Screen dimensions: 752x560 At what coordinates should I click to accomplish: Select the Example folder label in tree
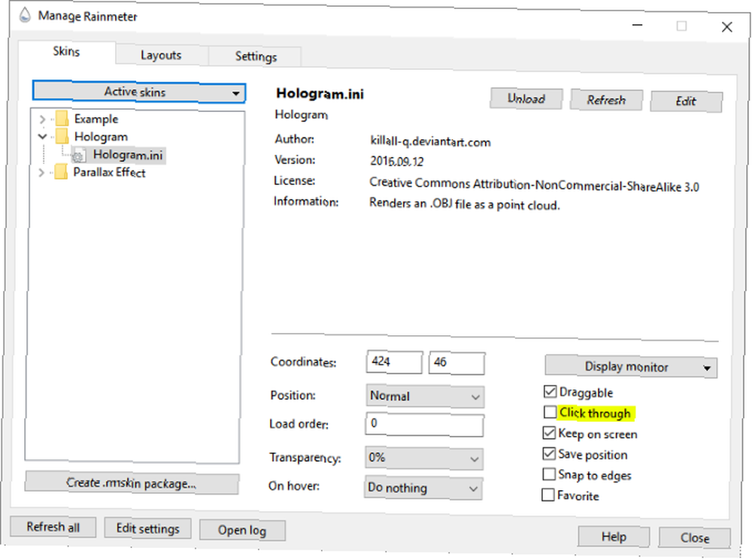tap(96, 119)
